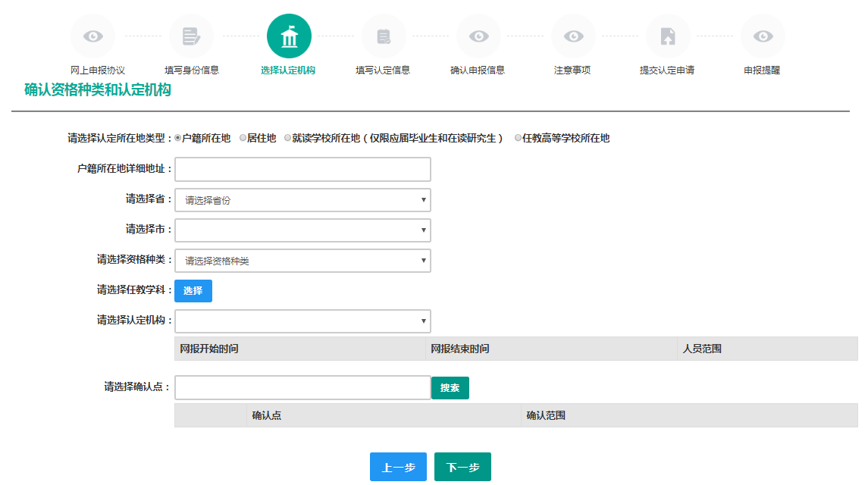Click the 填写身份信息 step icon
Screen dimensions: 868x485
tap(191, 36)
